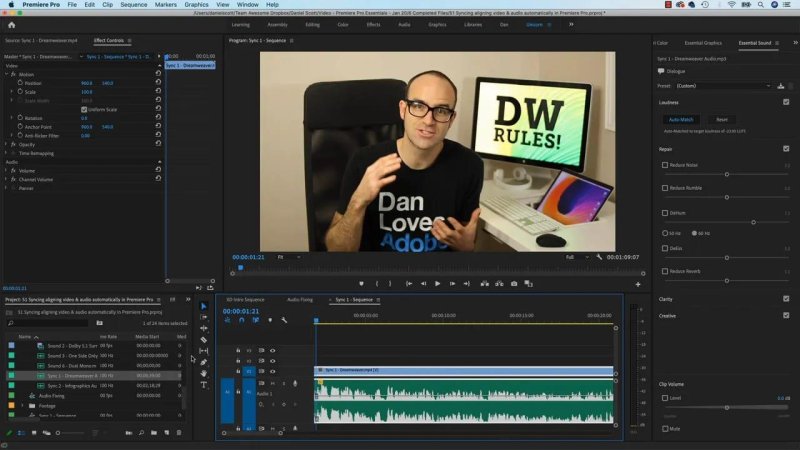Open the Graphics menu

click(x=196, y=5)
